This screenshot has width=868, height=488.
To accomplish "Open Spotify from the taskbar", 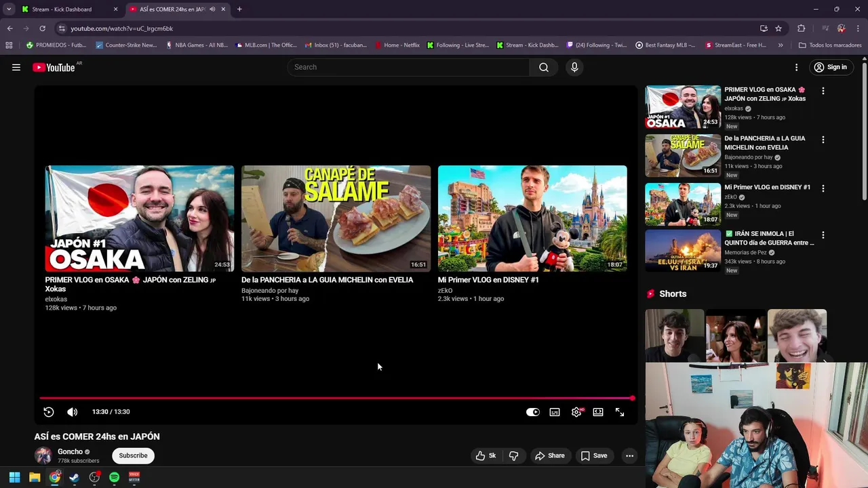I will (115, 477).
